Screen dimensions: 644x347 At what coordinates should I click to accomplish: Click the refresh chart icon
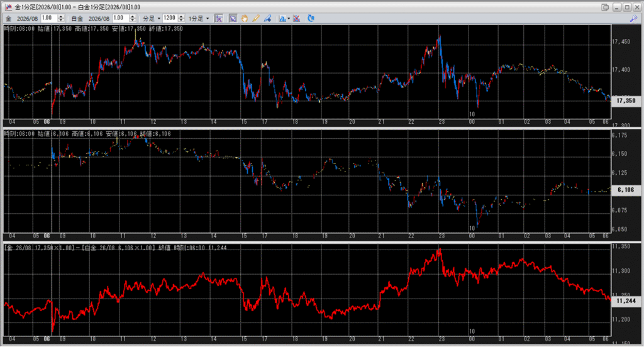click(x=311, y=18)
